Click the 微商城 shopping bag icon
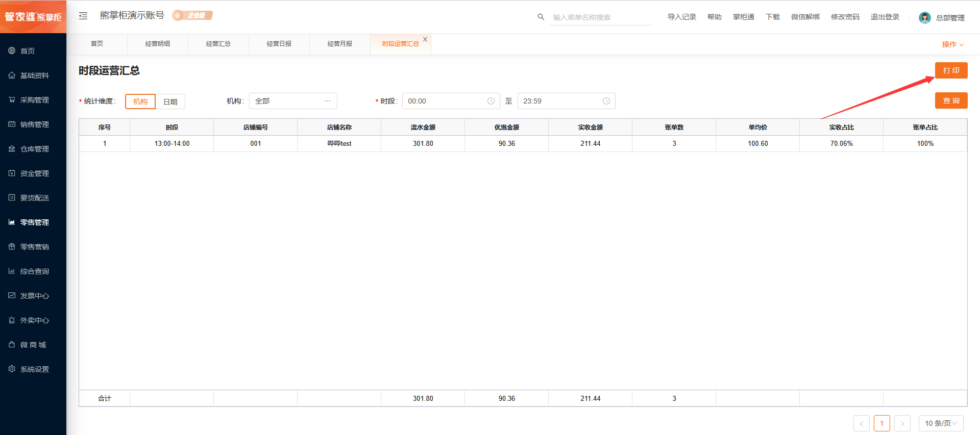 point(12,344)
